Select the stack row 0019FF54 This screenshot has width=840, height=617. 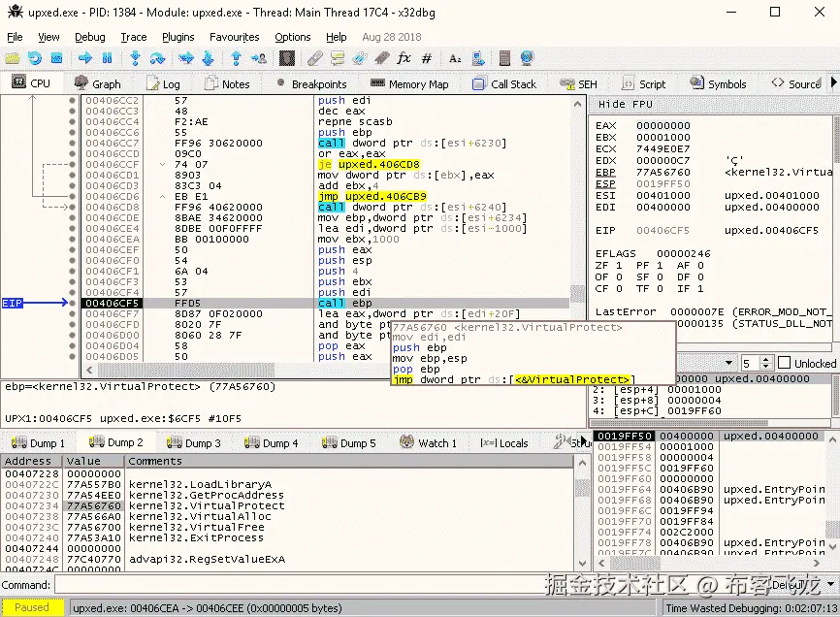coord(711,446)
